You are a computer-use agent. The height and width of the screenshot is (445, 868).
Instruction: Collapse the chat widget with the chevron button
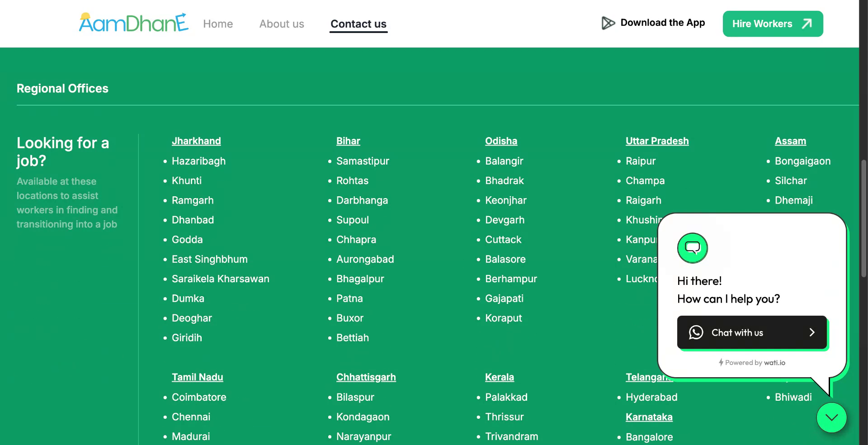click(x=831, y=417)
